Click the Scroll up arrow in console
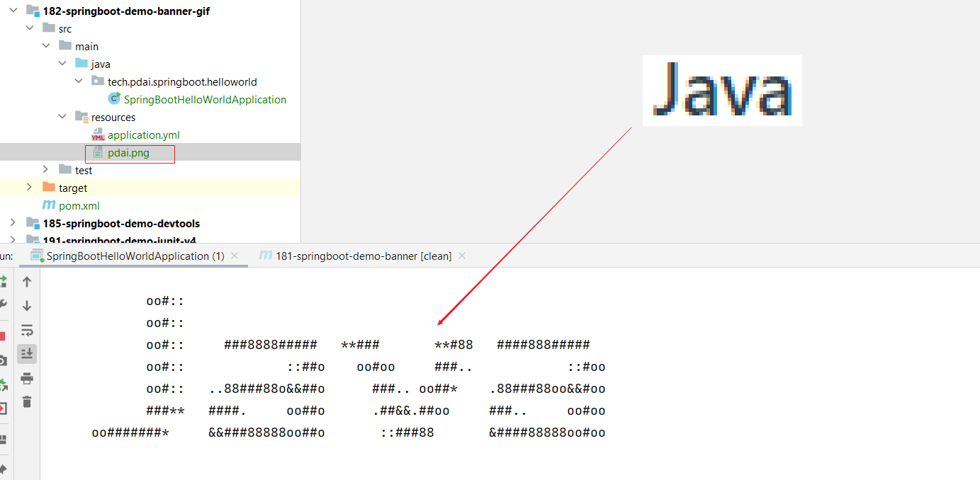The height and width of the screenshot is (480, 980). click(27, 282)
